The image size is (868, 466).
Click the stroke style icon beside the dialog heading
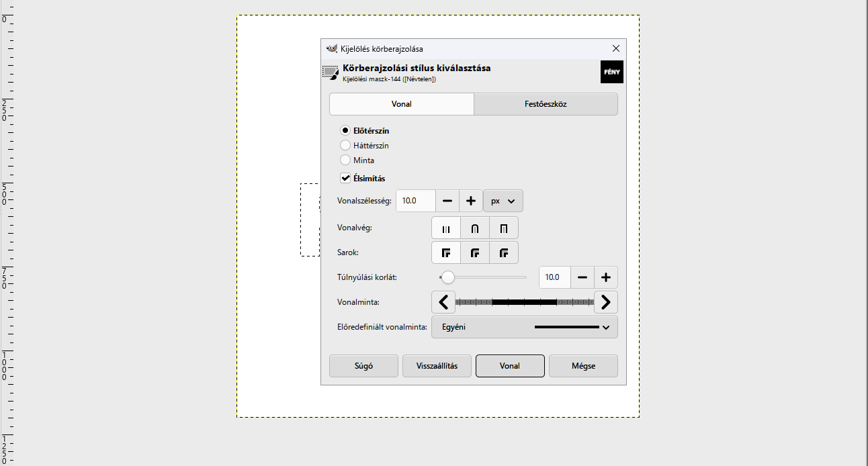331,73
